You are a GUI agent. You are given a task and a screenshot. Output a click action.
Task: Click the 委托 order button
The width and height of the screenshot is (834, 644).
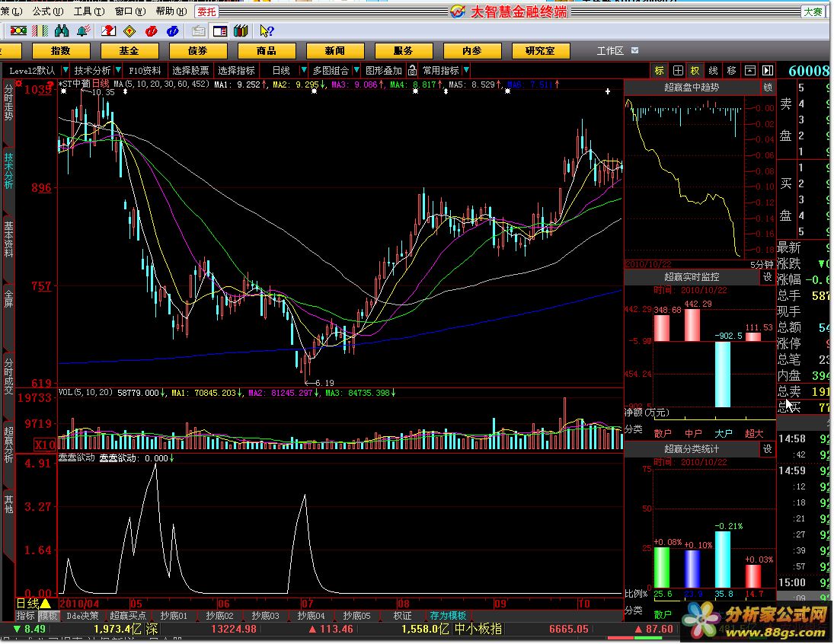(x=207, y=11)
